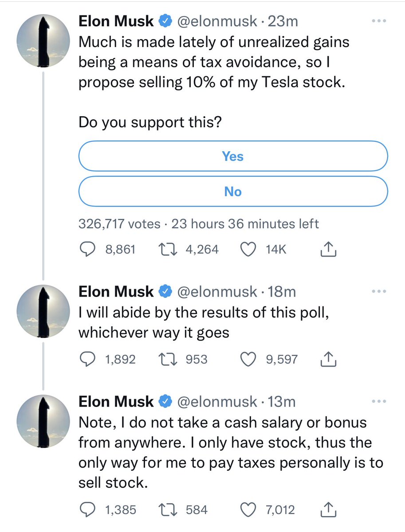
Task: Vote Yes in the poll
Action: [x=233, y=156]
